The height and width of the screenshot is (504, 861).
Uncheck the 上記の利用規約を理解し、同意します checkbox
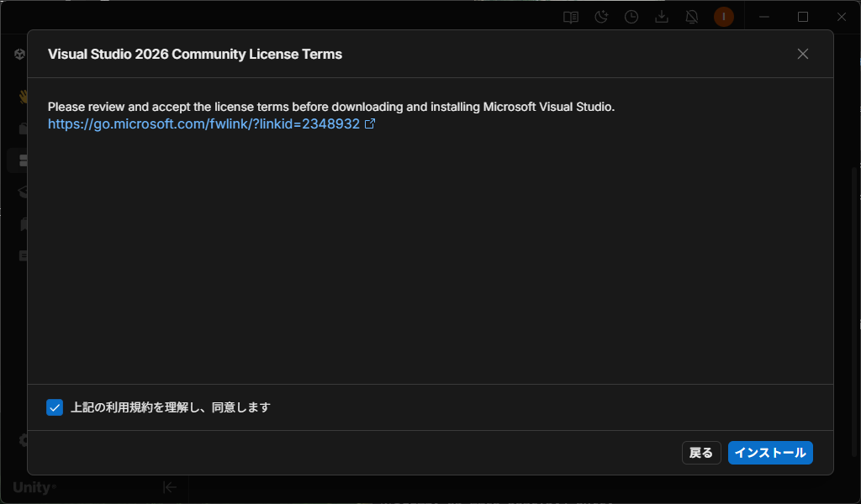coord(55,407)
